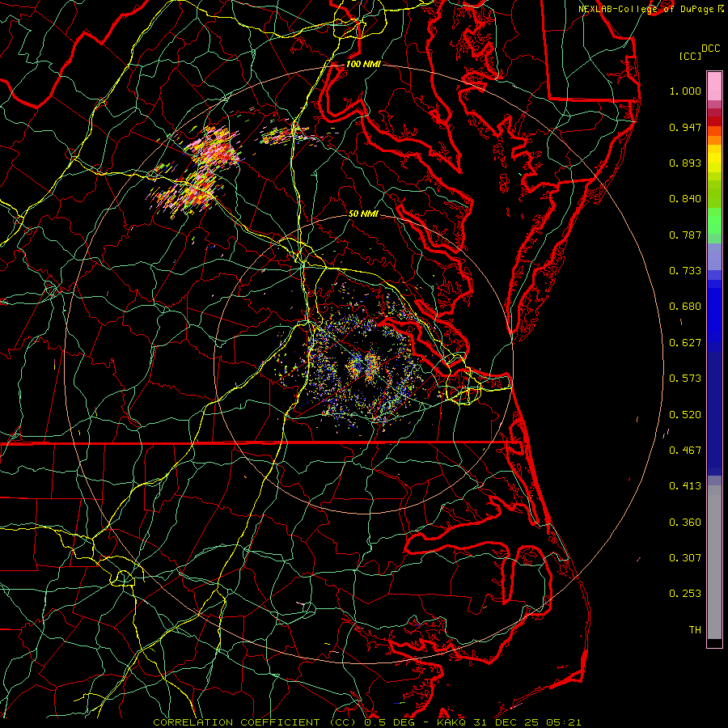Click the bright green color bar segment
728x728 pixels.
coord(714,221)
